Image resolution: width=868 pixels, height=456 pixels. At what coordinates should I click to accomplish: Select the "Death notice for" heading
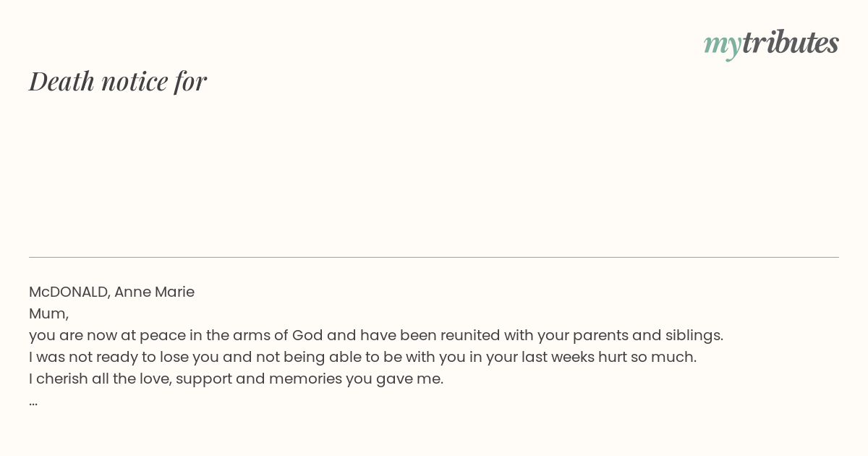point(118,81)
